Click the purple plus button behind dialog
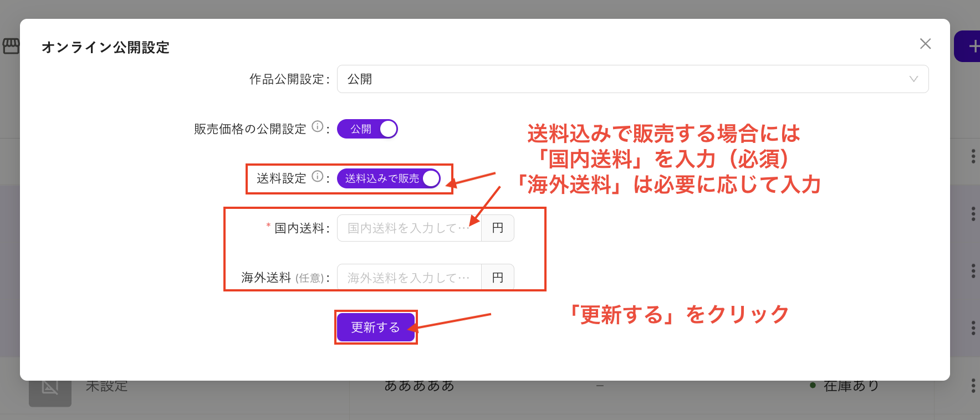980x420 pixels. (967, 47)
